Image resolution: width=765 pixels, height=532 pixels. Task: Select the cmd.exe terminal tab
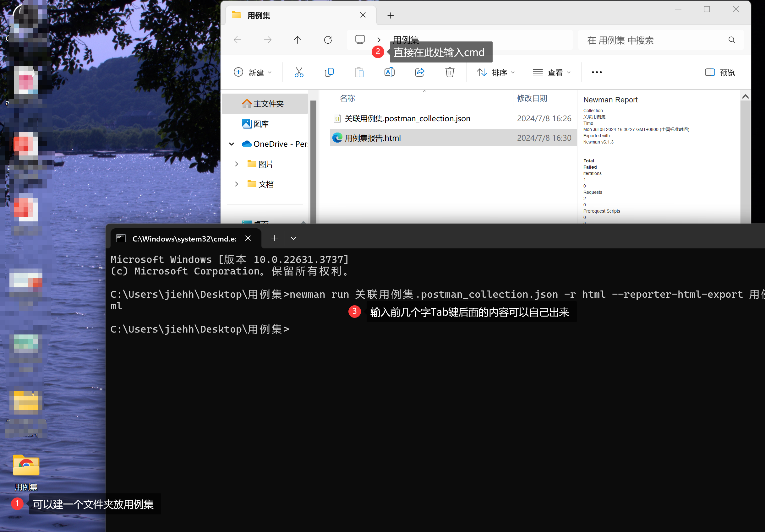pyautogui.click(x=183, y=238)
